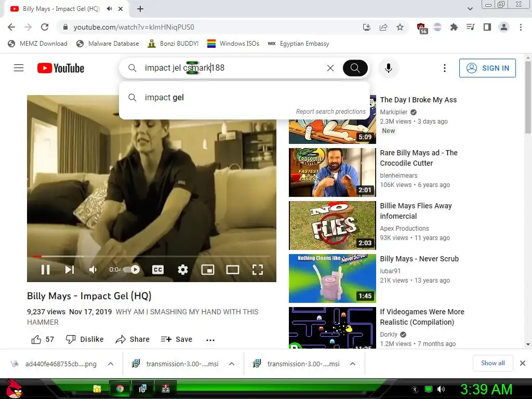Open media control playlist icon
The height and width of the screenshot is (399, 532).
coord(470,27)
